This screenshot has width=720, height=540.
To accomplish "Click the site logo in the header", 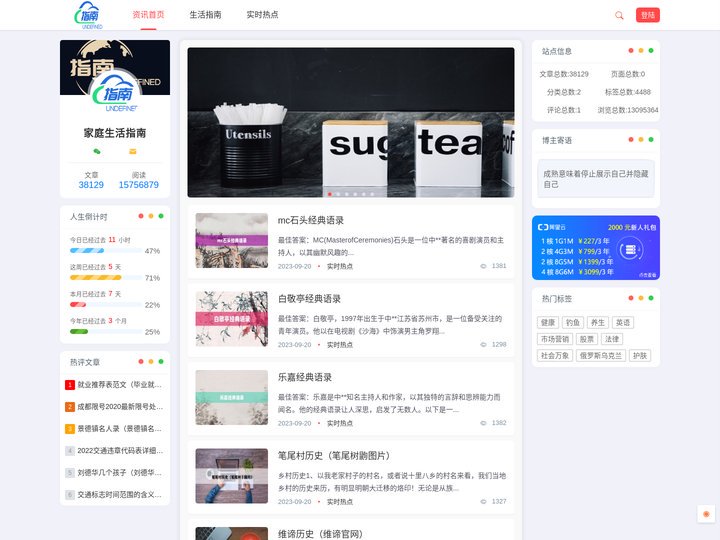I will click(89, 15).
